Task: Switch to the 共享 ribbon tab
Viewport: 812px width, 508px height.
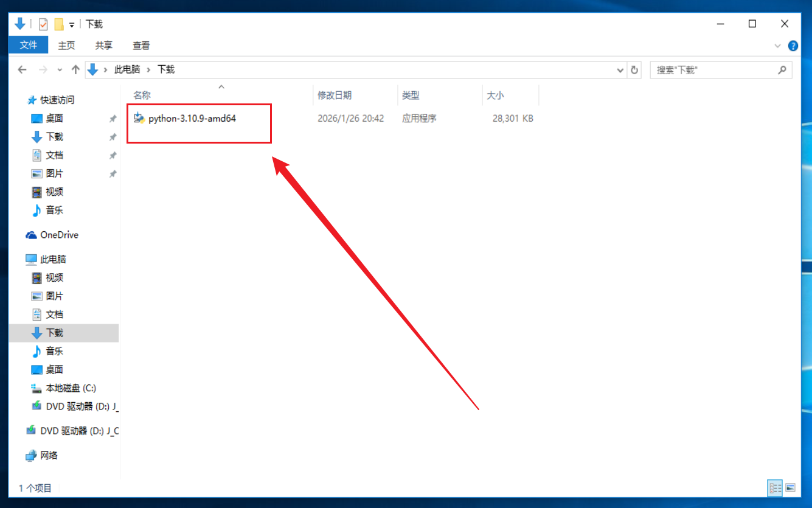Action: (104, 46)
